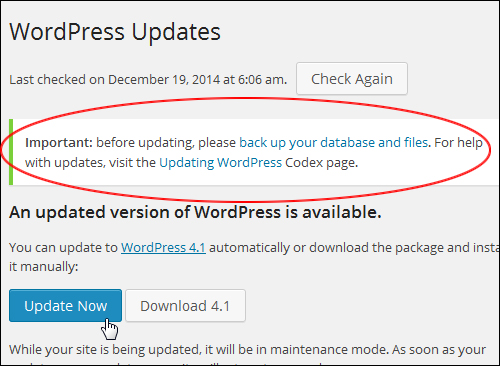
Task: Start the update with Update Now
Action: 65,305
